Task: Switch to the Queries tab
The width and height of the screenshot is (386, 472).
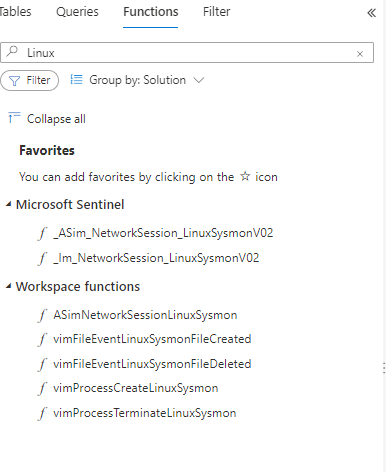Action: point(77,12)
